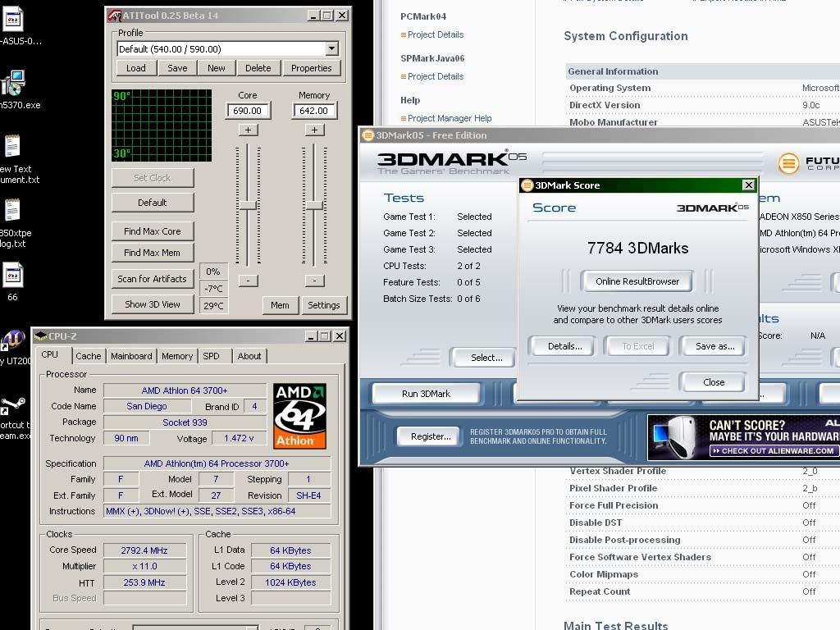The width and height of the screenshot is (840, 630).
Task: Click Find Max Core button
Action: pos(153,231)
